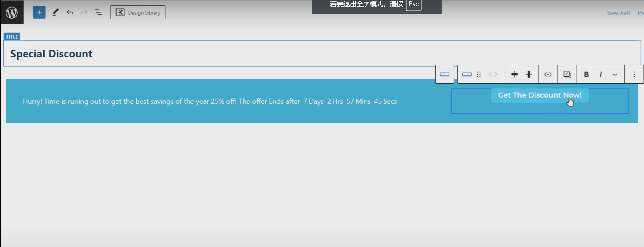
Task: Open the vertical alignment dropdown
Action: [x=529, y=74]
